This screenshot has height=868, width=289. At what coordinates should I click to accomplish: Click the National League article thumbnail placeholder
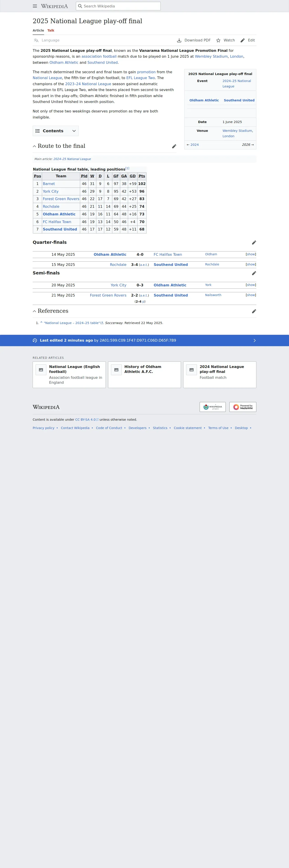point(41,370)
